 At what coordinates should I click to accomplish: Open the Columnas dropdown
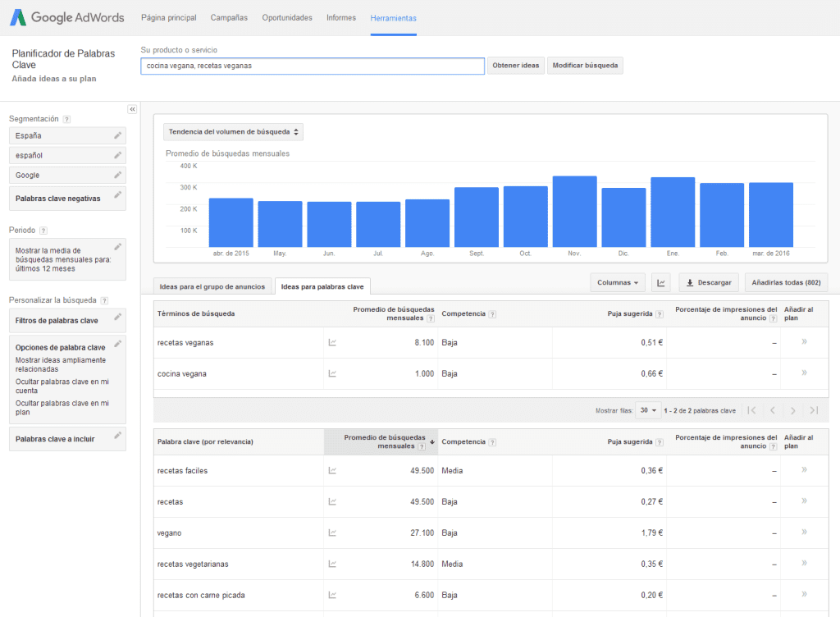(618, 282)
